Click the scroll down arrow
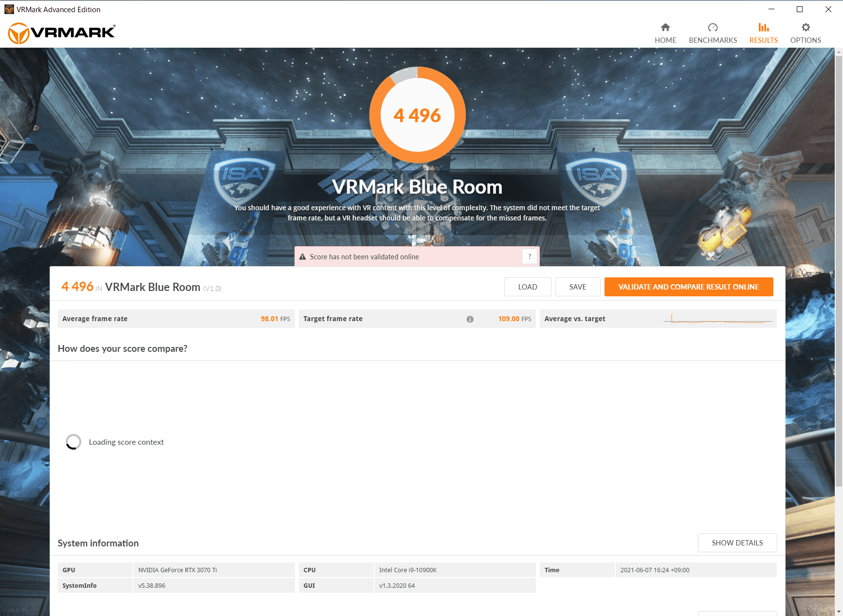843x616 pixels. click(839, 612)
